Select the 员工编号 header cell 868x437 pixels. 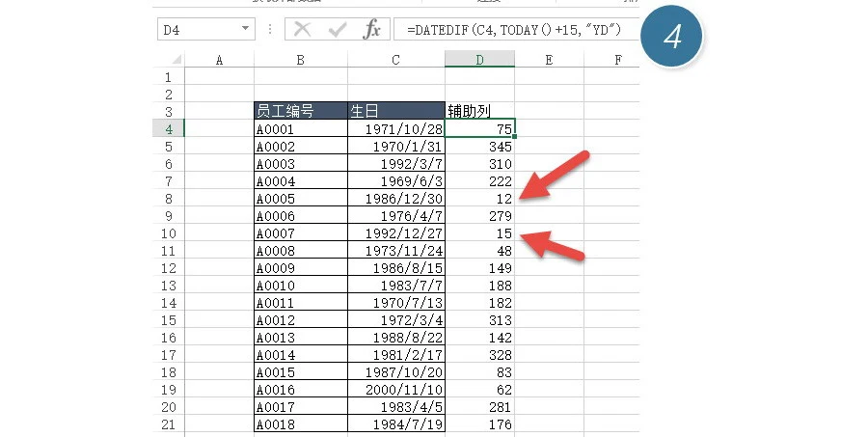300,111
